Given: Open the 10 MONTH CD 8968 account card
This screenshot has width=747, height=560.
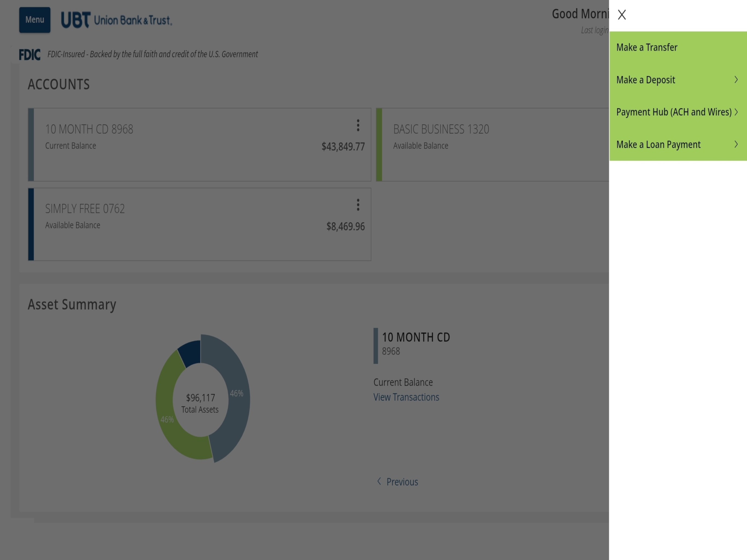Looking at the screenshot, I should [200, 145].
